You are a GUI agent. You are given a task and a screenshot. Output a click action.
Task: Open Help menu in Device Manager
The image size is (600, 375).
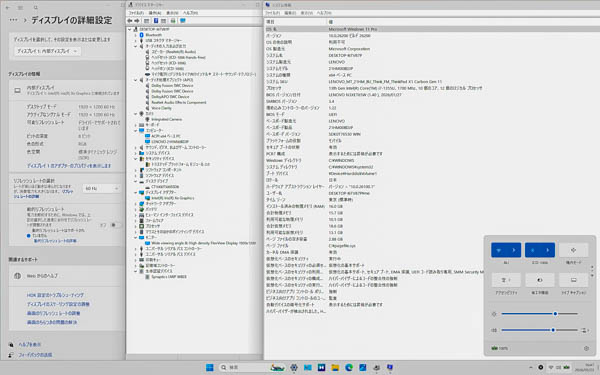pyautogui.click(x=190, y=13)
